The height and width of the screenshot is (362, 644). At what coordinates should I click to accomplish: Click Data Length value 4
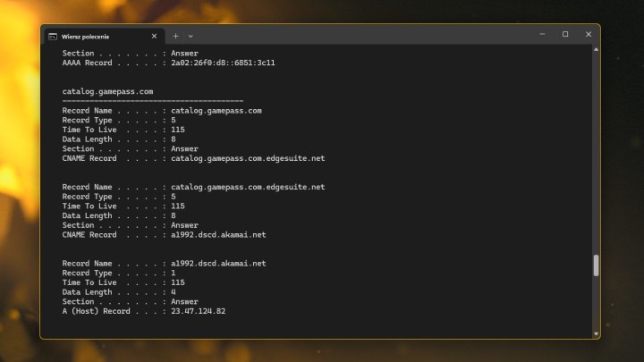point(174,292)
